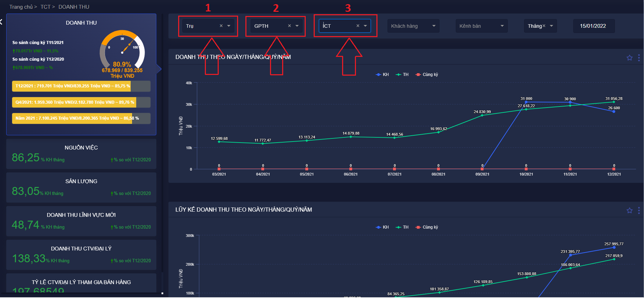Clear the Trụ filter selection

(x=221, y=26)
